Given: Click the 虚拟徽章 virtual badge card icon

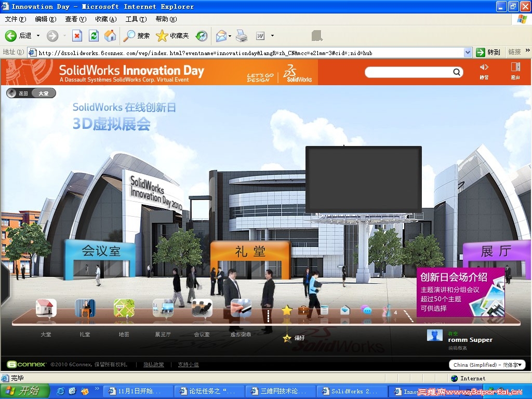Looking at the screenshot, I should click(x=241, y=308).
